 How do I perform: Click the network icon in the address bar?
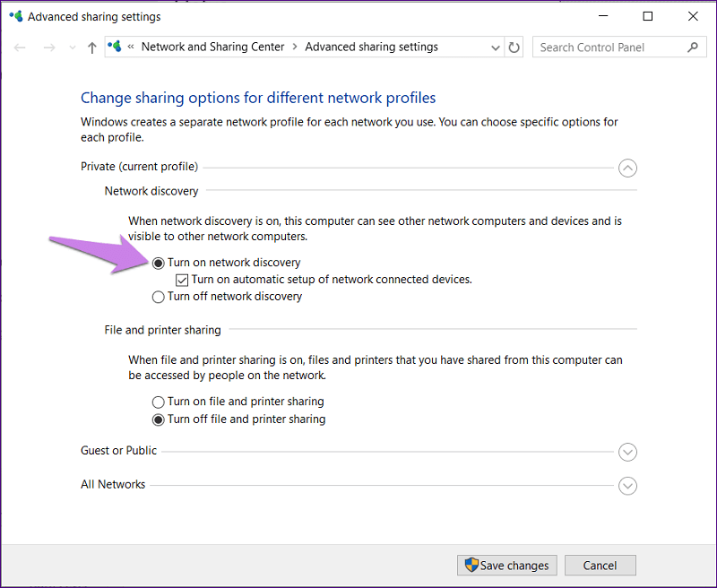(x=115, y=46)
